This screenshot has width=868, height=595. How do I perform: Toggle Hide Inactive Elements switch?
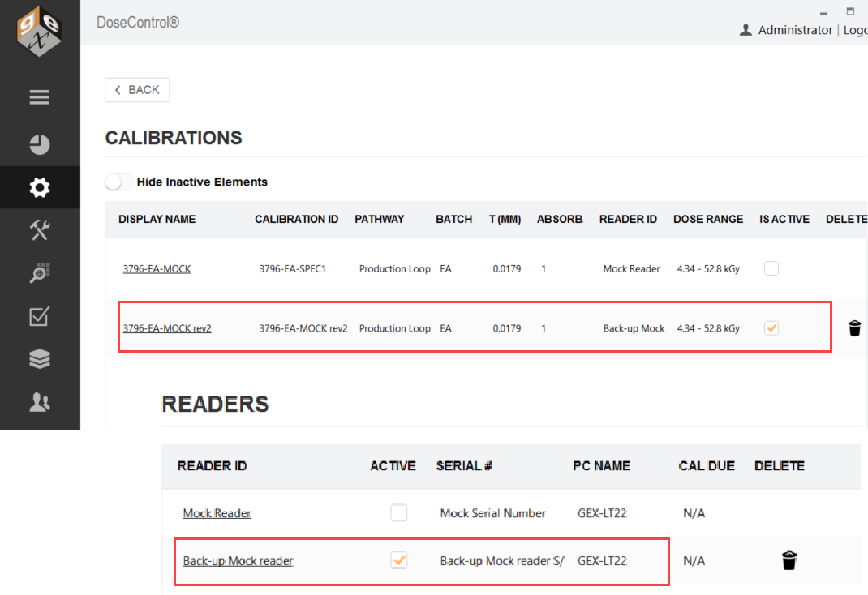pos(118,182)
